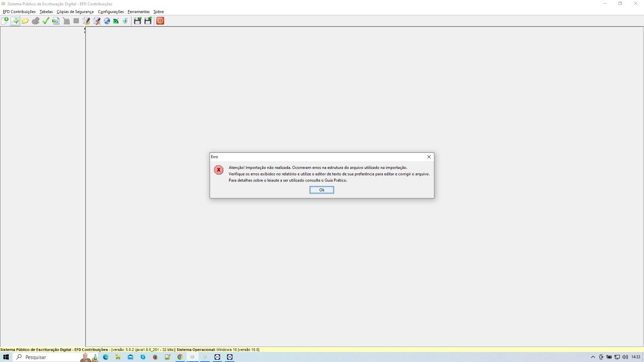Click the document with pen and red X icon

(97, 21)
